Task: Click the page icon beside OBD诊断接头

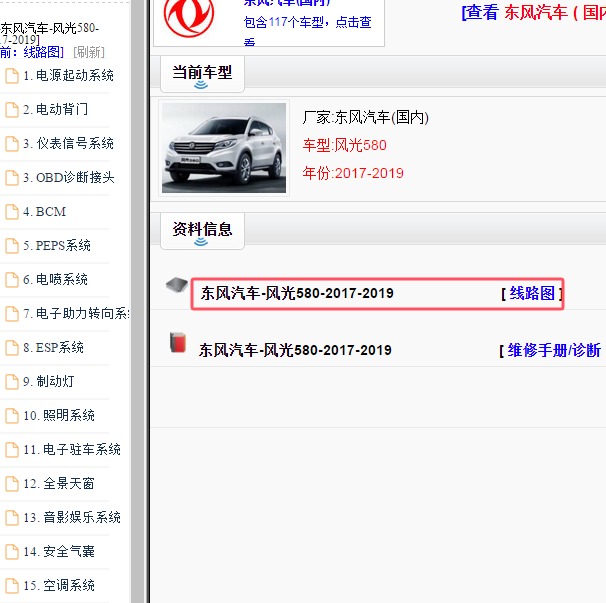Action: pos(12,177)
